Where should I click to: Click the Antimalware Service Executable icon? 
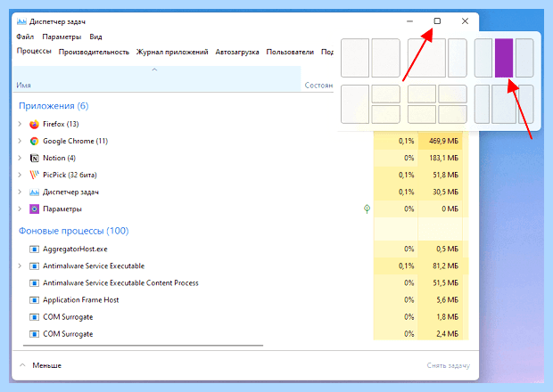coord(34,265)
